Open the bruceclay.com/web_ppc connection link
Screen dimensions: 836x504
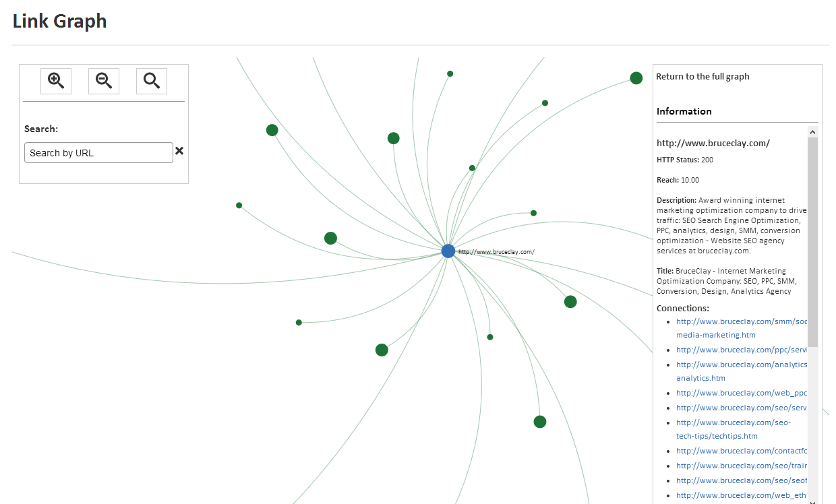click(742, 393)
